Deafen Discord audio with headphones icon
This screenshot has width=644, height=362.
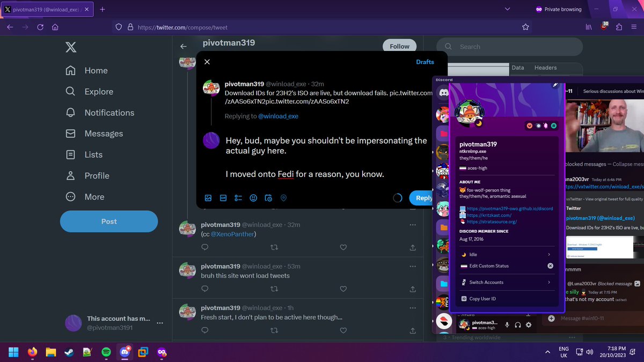tap(518, 324)
